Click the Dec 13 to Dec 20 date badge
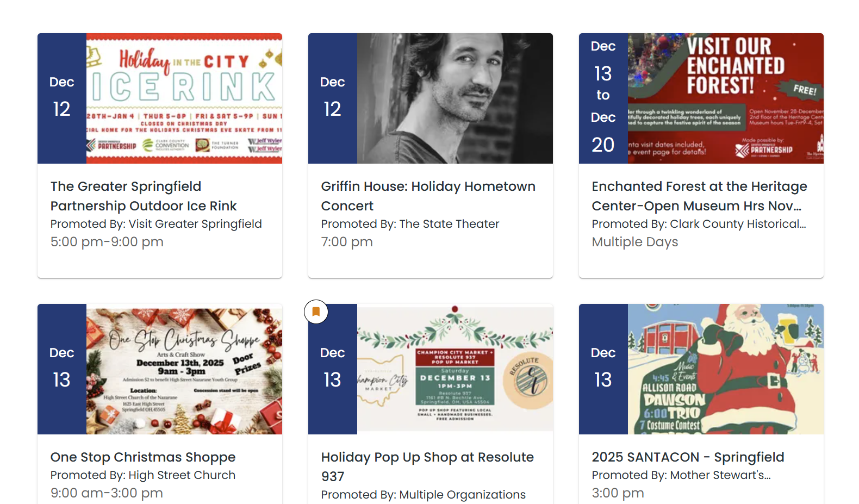The width and height of the screenshot is (859, 504). (x=603, y=98)
